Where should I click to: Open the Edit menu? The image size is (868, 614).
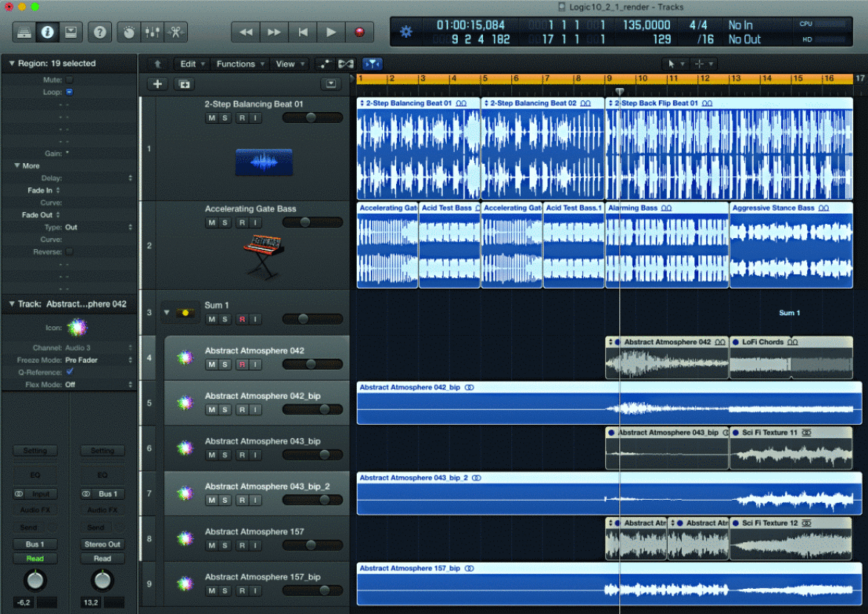[x=191, y=65]
